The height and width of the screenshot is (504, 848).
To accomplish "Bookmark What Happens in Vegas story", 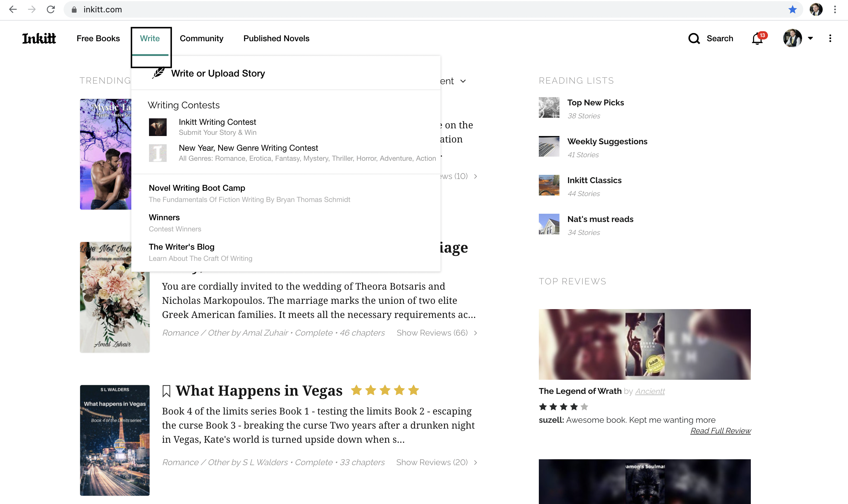I will [x=166, y=391].
